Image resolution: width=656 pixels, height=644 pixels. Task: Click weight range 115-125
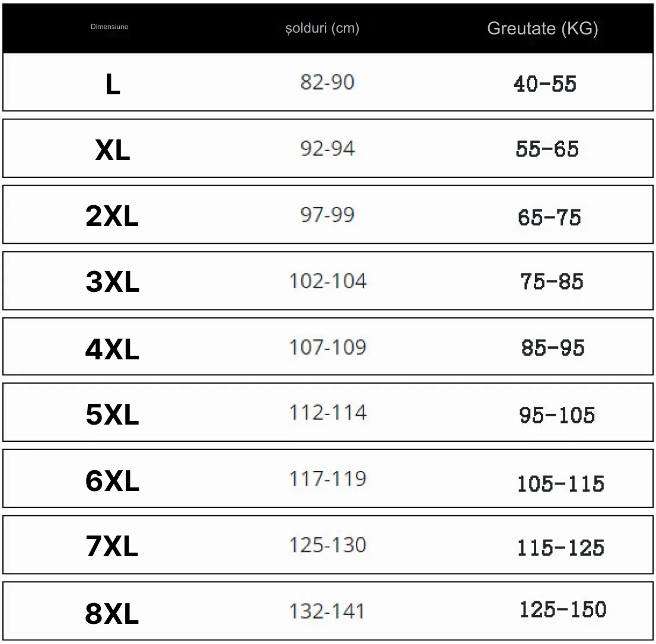pyautogui.click(x=561, y=548)
